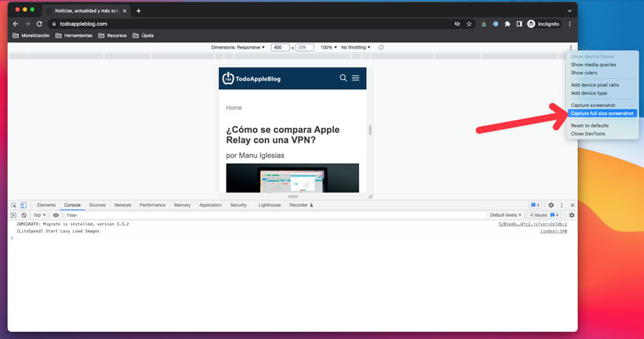Switch to the Network tab
This screenshot has height=339, width=644.
pos(123,205)
